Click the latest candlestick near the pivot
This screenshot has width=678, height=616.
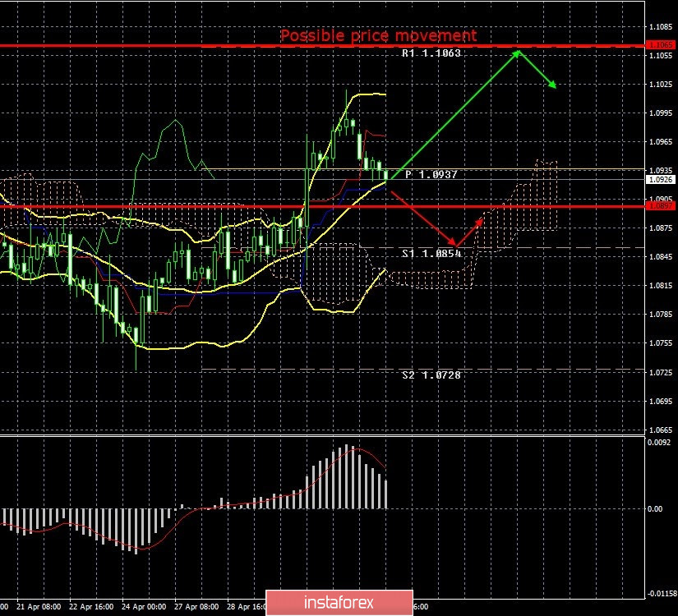pyautogui.click(x=386, y=175)
